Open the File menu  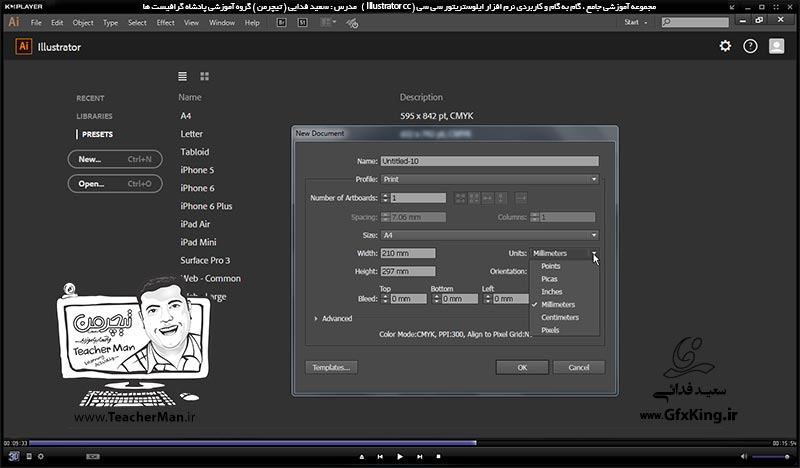click(x=36, y=22)
